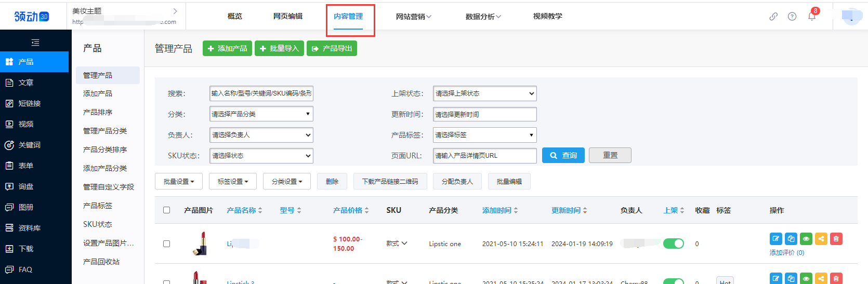Share the first product with the orange share icon
This screenshot has height=284, width=868.
tap(821, 239)
